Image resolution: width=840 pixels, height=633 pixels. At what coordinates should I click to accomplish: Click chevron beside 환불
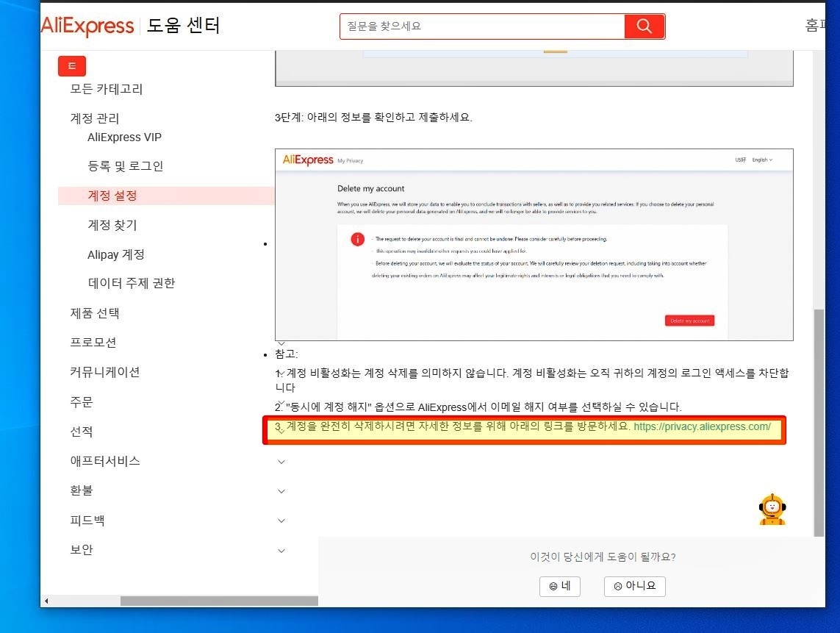281,491
